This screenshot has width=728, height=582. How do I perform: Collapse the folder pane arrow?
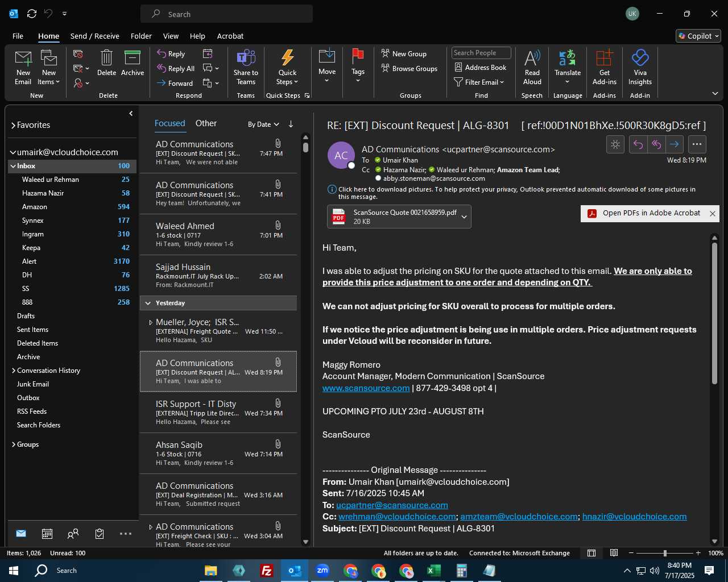click(131, 114)
